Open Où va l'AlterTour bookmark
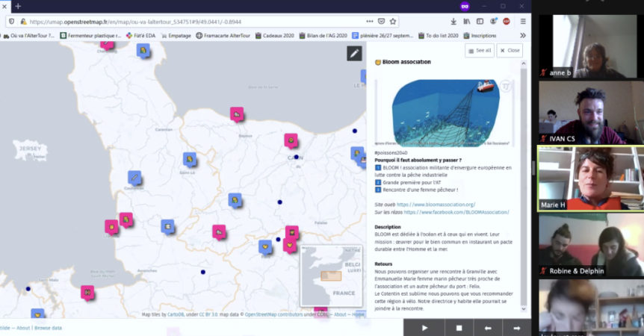 [28, 36]
